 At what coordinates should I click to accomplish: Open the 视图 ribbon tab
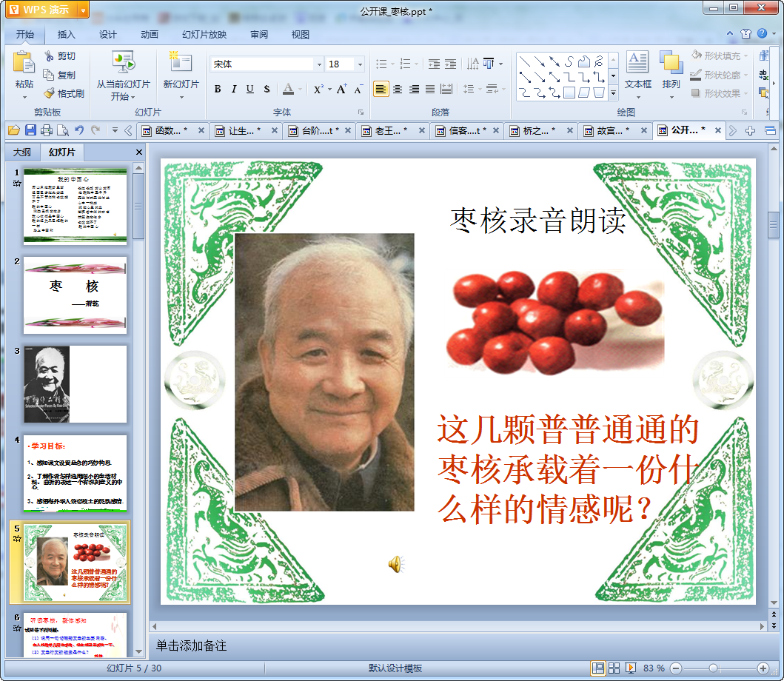(x=301, y=35)
